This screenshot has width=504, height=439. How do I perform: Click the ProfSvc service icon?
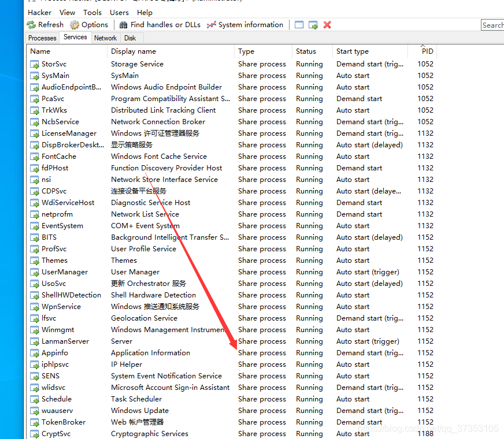click(35, 249)
